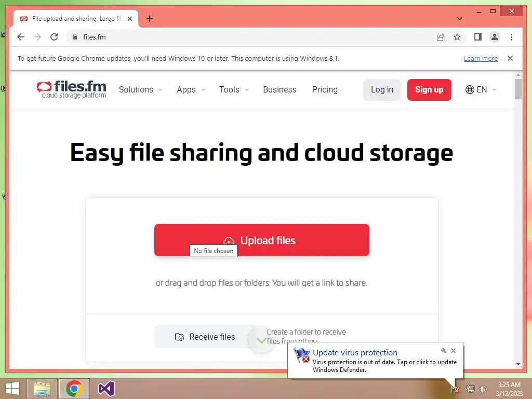
Task: Open the Business page
Action: pyautogui.click(x=280, y=89)
